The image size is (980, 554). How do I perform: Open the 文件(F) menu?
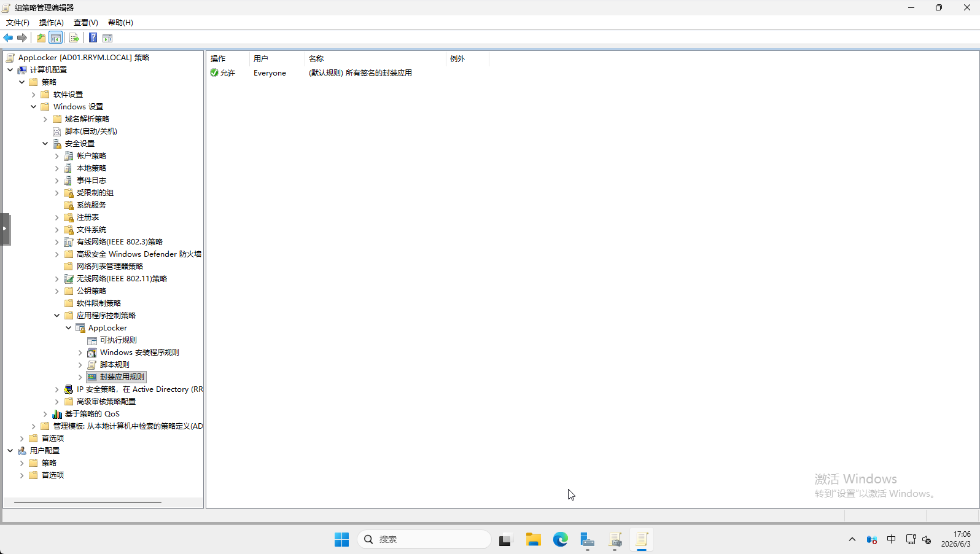(18, 23)
